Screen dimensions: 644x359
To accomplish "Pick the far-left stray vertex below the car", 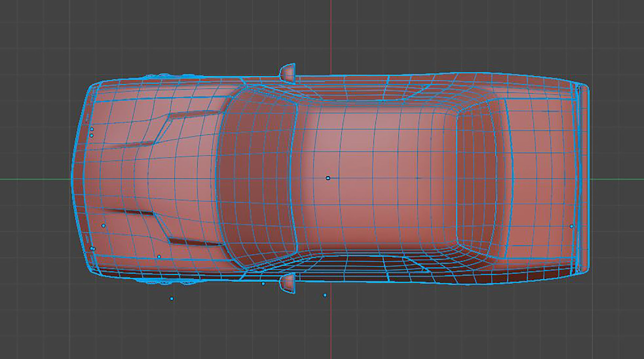I will tap(171, 298).
